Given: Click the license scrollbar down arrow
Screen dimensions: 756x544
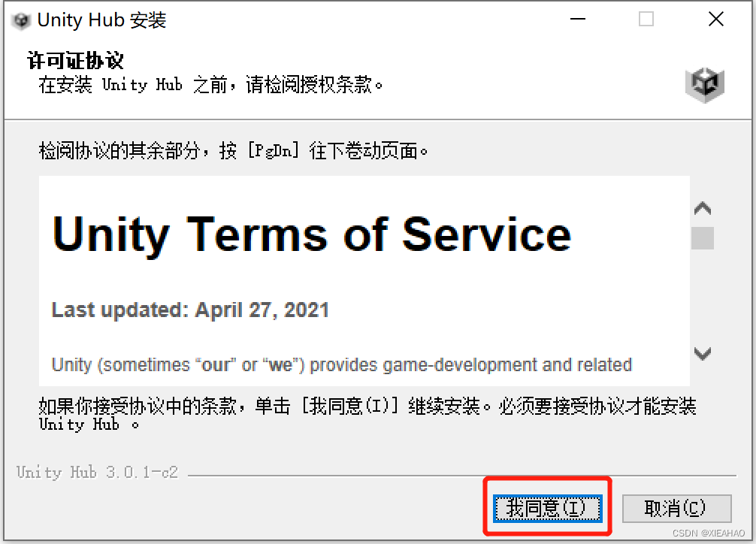Looking at the screenshot, I should coord(703,353).
